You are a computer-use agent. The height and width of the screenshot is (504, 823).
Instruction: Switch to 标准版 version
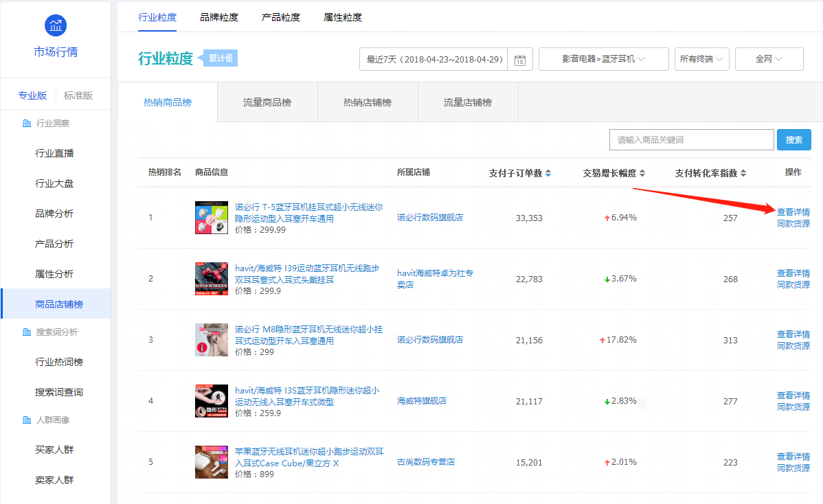point(78,95)
